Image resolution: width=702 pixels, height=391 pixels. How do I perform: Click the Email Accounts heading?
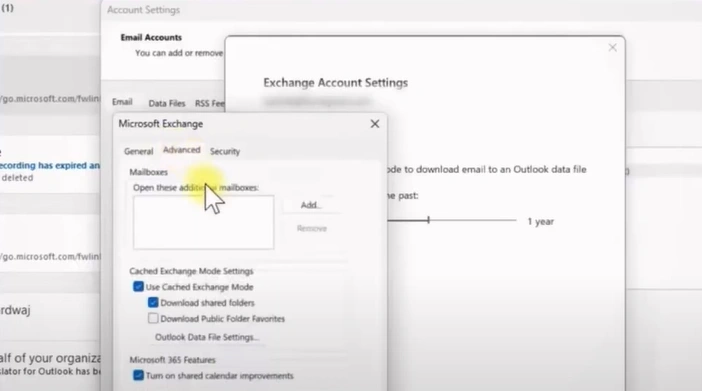(151, 38)
